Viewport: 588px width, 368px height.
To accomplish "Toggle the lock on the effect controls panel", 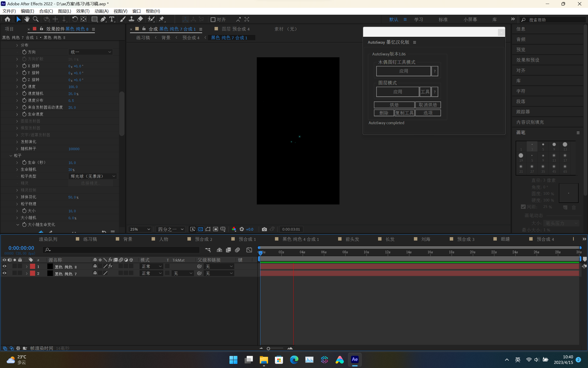I will (x=41, y=29).
